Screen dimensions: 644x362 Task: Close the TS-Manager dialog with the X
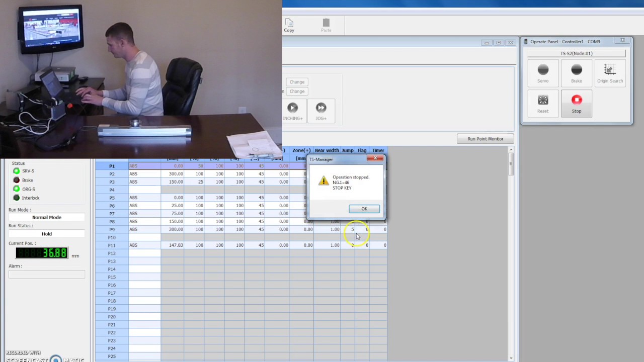375,159
